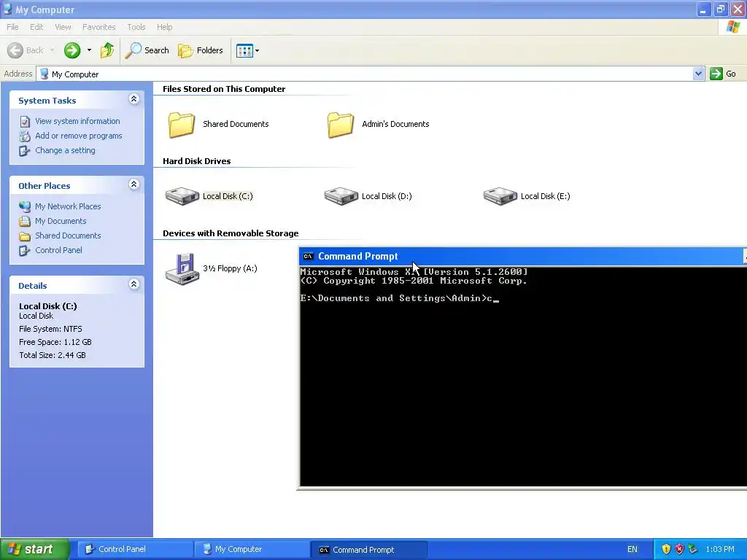
Task: Open the Tools menu
Action: (136, 27)
